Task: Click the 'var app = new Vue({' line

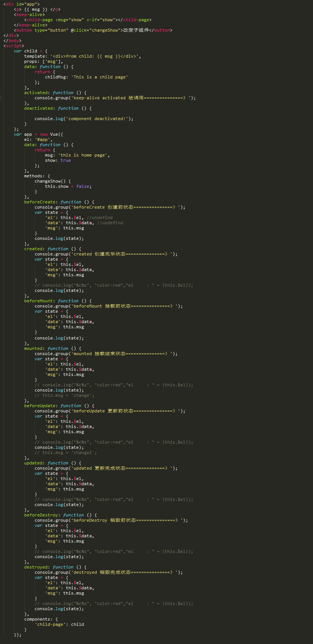Action: click(x=38, y=134)
